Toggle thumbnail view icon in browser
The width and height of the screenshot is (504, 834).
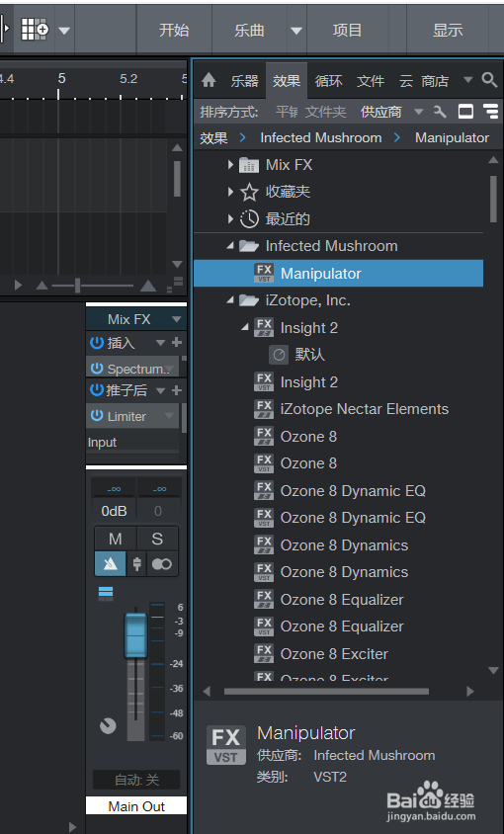point(465,112)
